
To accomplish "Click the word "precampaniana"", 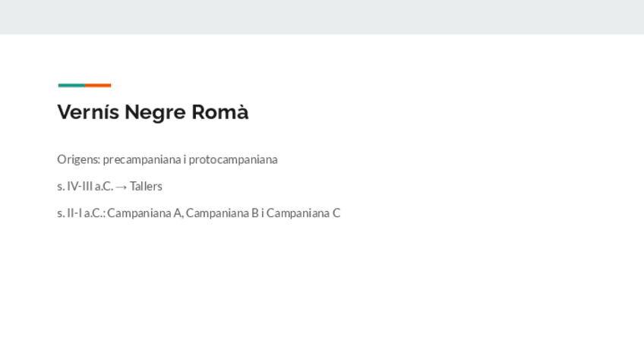I will tap(141, 159).
